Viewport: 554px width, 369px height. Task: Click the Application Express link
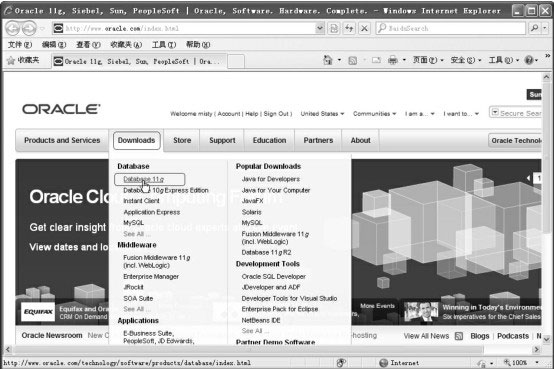point(152,212)
